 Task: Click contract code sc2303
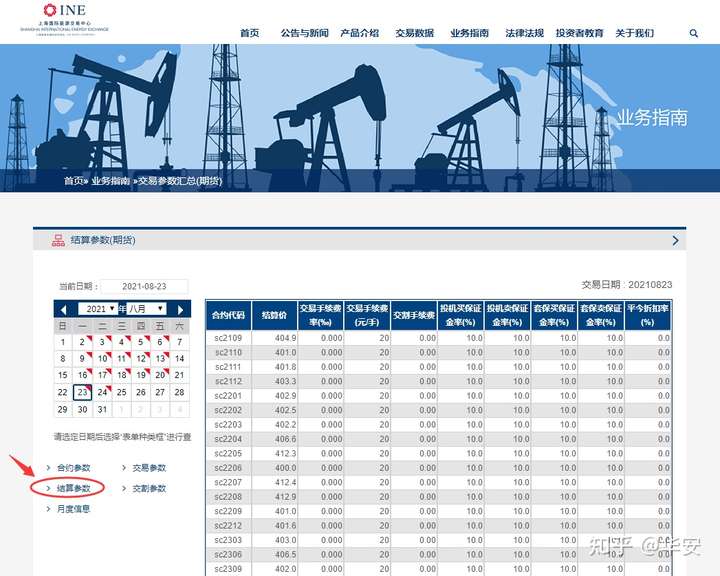click(x=228, y=540)
